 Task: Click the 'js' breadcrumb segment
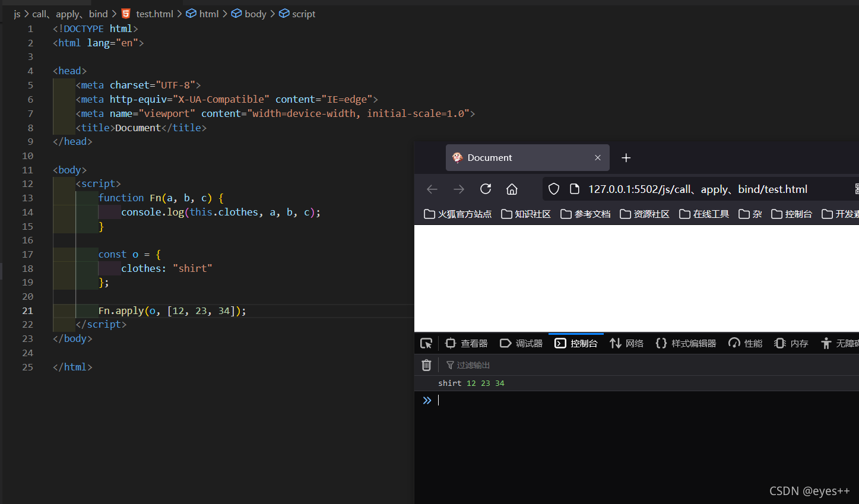click(17, 14)
